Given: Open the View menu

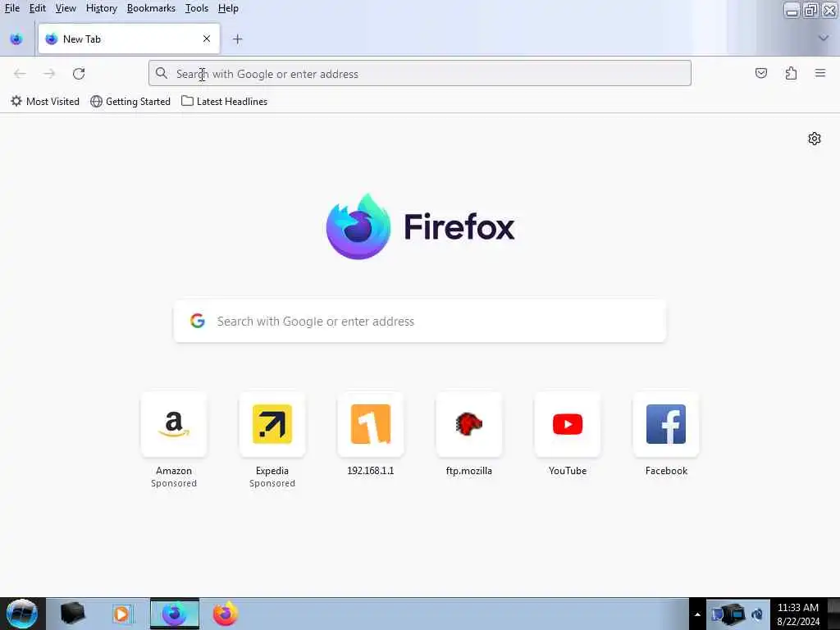Looking at the screenshot, I should 66,8.
